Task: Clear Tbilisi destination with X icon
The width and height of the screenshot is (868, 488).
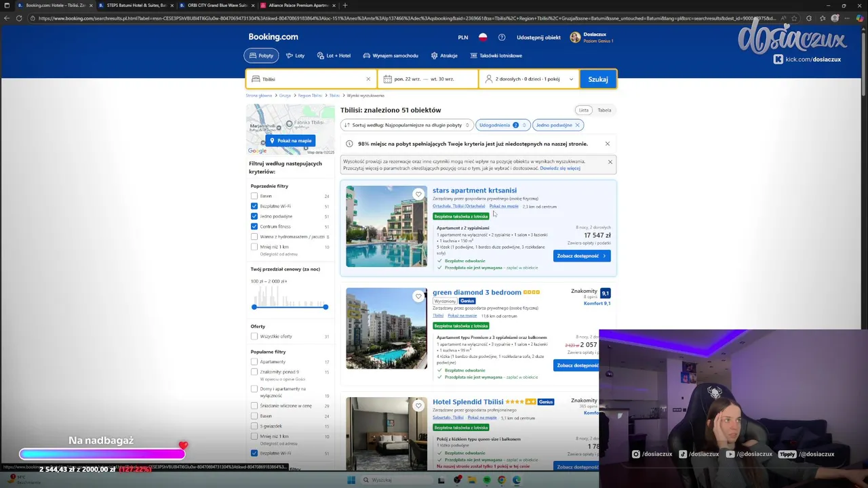Action: pos(368,79)
